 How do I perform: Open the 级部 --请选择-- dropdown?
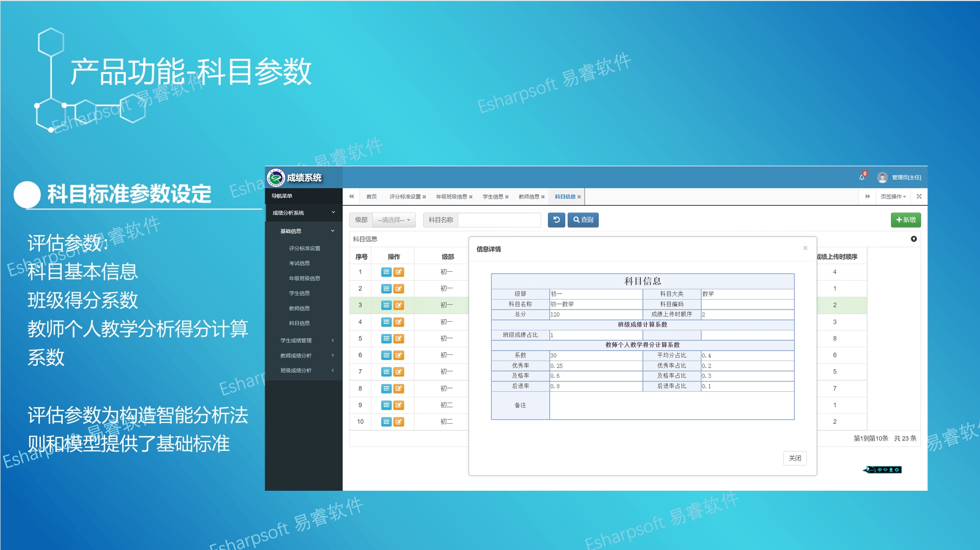click(394, 220)
